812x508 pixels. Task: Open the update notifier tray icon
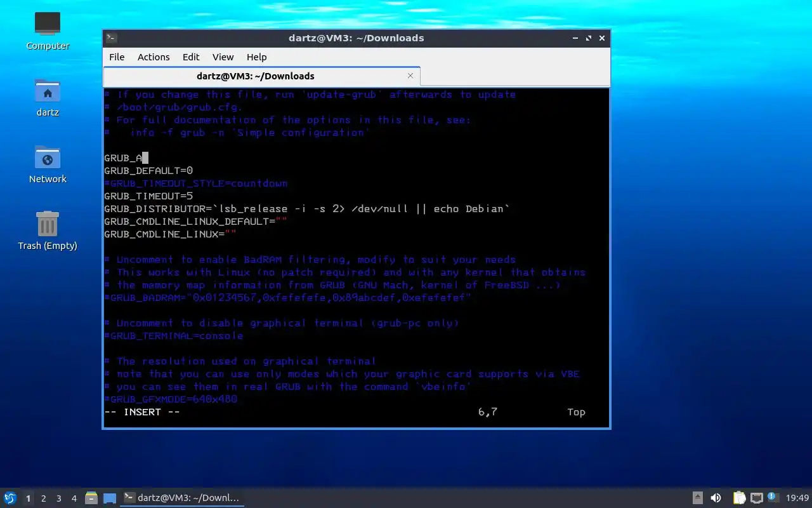pyautogui.click(x=773, y=498)
